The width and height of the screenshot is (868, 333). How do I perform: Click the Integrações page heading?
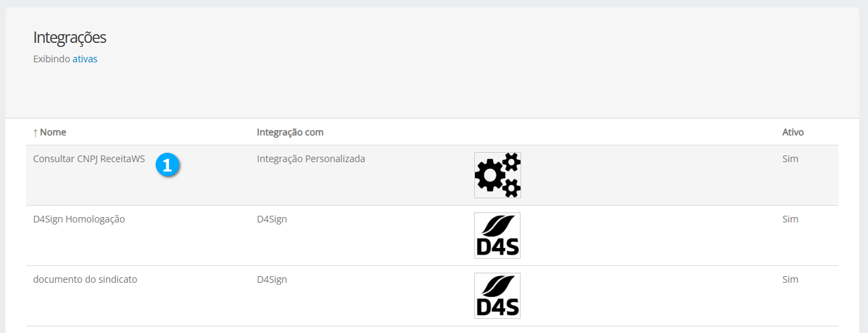70,38
